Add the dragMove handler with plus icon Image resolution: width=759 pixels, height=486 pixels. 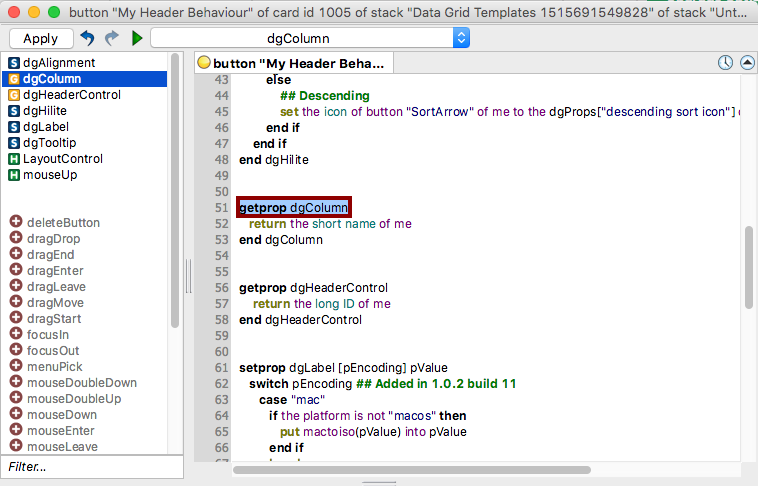16,302
